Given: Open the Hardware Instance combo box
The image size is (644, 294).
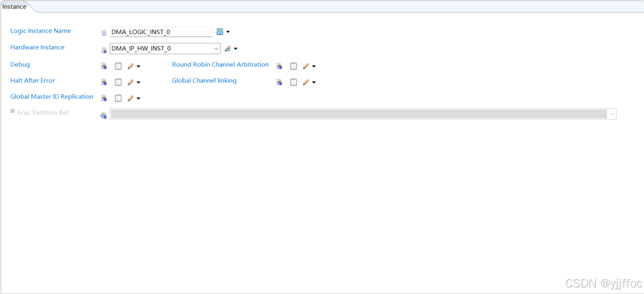Looking at the screenshot, I should pos(165,49).
